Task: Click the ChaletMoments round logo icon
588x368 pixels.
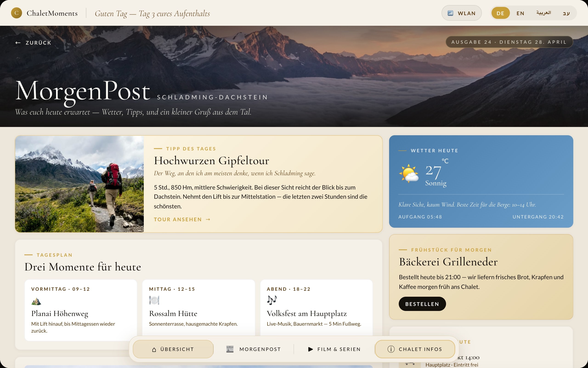Action: point(17,13)
